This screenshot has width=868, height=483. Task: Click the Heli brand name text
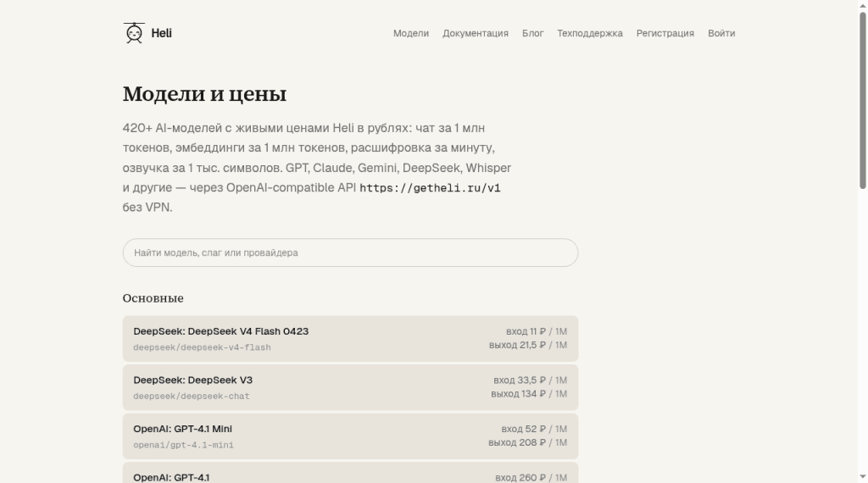(161, 33)
